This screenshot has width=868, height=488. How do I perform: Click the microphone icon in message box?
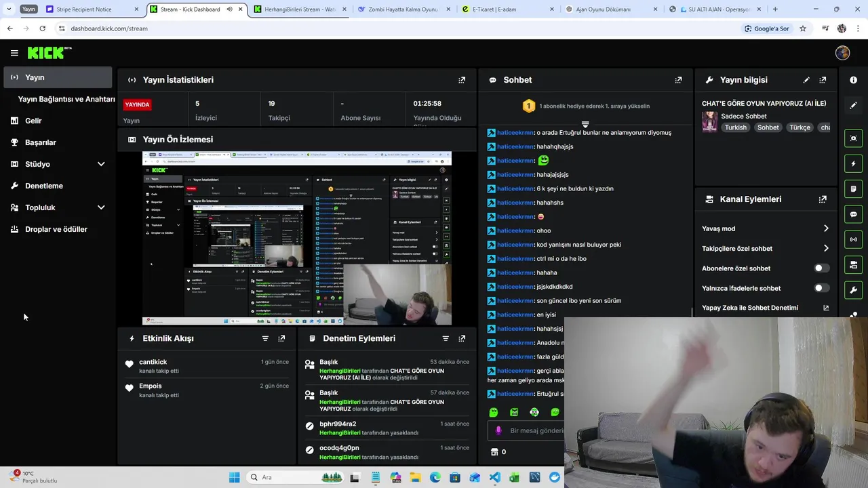pyautogui.click(x=498, y=430)
